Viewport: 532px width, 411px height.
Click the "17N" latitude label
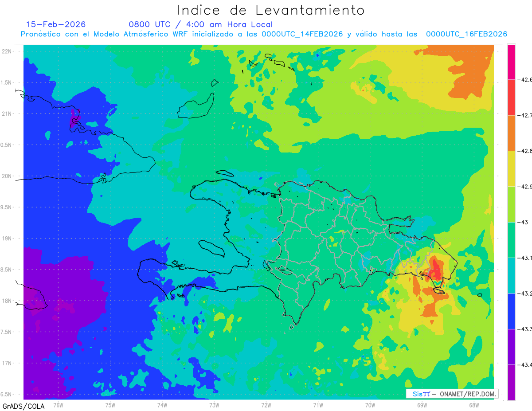[7, 363]
